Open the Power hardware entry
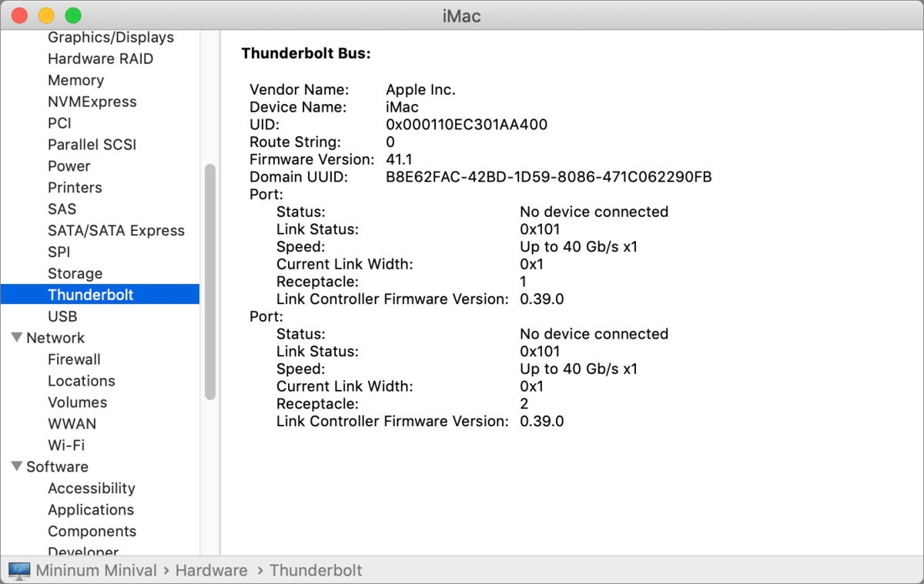Image resolution: width=924 pixels, height=584 pixels. (x=69, y=166)
